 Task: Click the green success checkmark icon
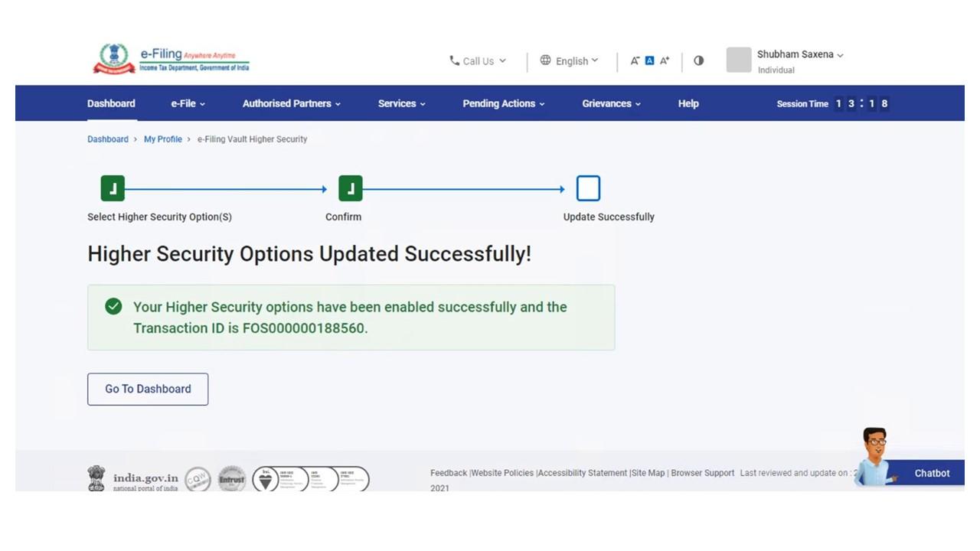coord(113,306)
